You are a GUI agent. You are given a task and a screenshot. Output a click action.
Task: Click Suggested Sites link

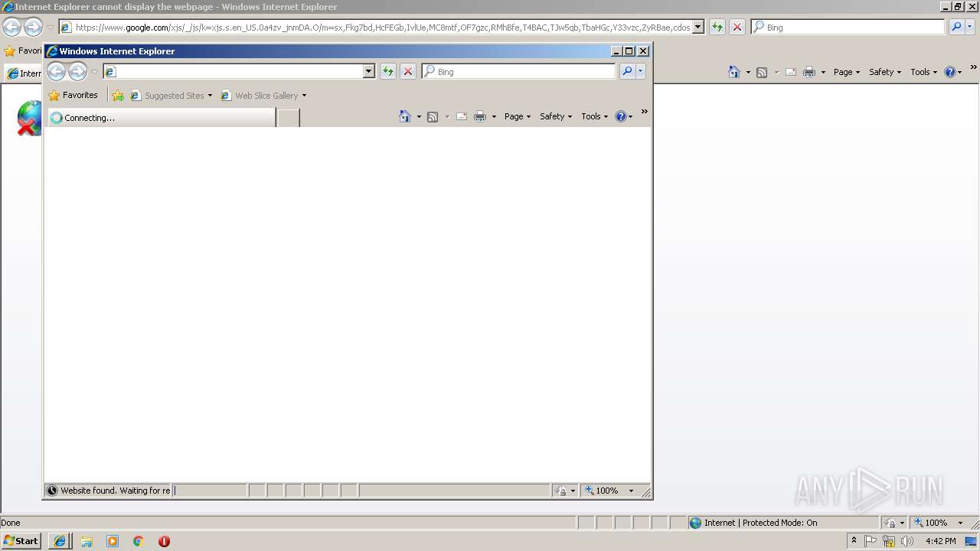(175, 96)
